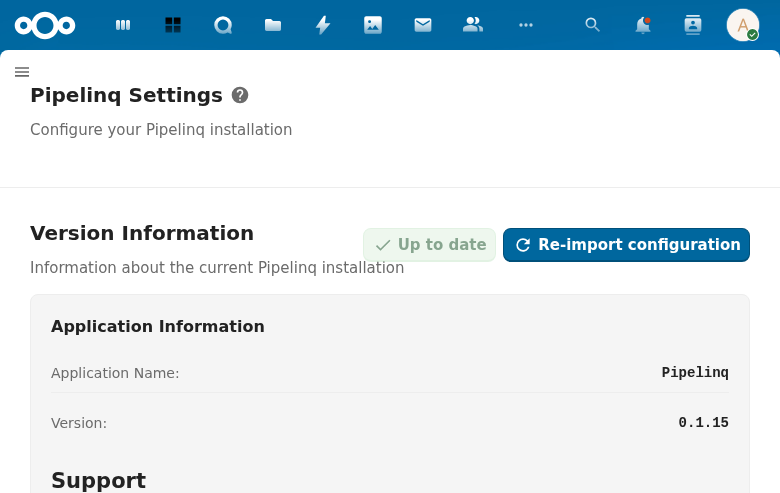Click the Version: label

point(79,423)
